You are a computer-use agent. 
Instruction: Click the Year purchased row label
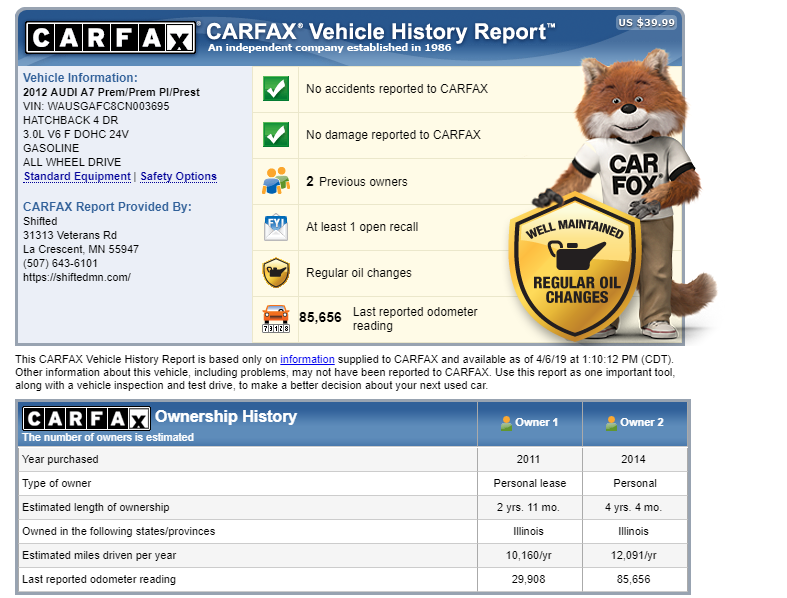coord(60,459)
